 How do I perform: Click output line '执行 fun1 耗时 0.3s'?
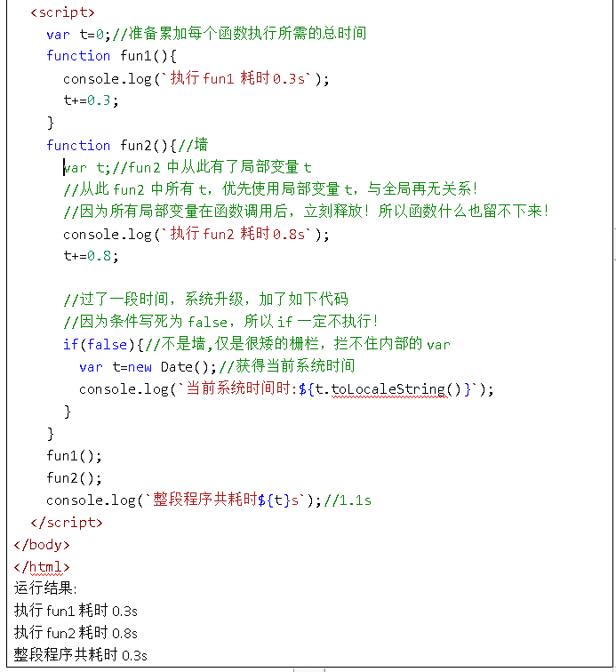tap(76, 611)
